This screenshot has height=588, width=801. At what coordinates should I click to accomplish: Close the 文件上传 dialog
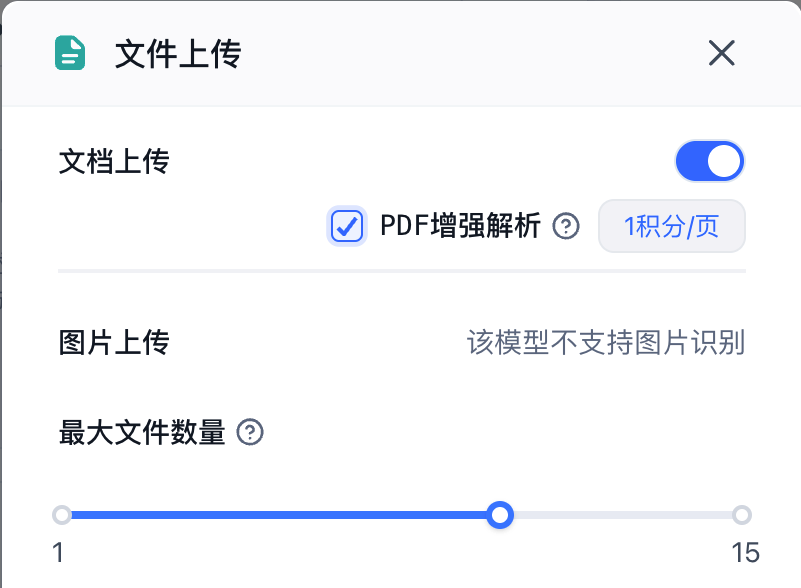722,53
